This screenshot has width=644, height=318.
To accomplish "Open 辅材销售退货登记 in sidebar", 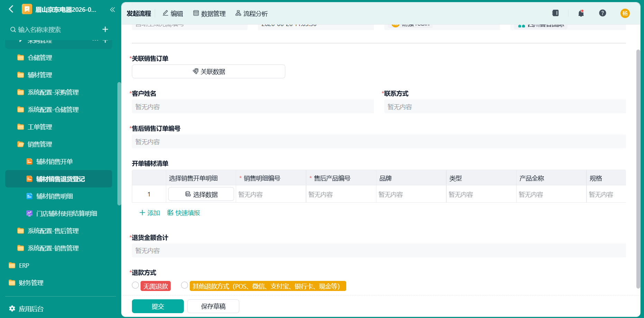I will [59, 179].
